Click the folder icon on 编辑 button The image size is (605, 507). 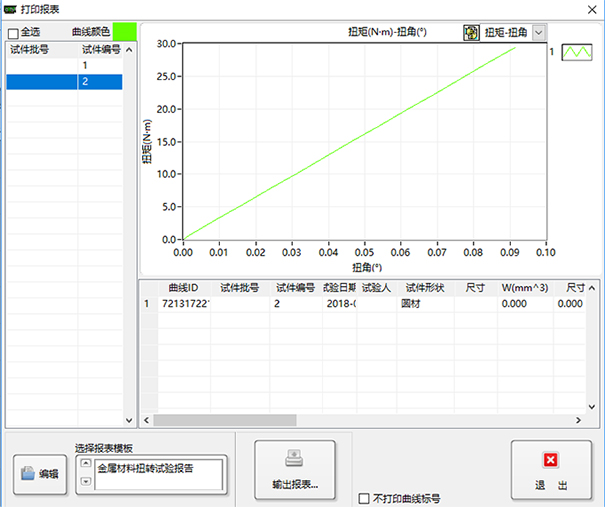pyautogui.click(x=29, y=473)
